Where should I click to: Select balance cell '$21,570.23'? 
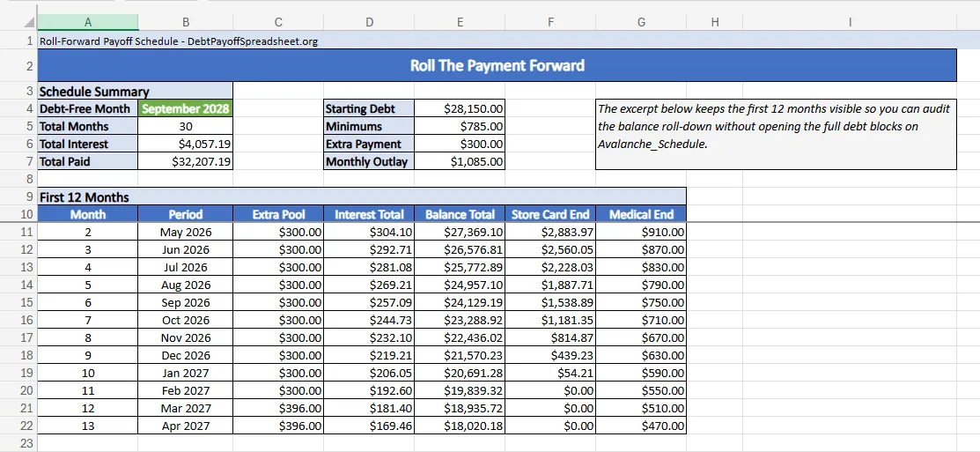(460, 355)
